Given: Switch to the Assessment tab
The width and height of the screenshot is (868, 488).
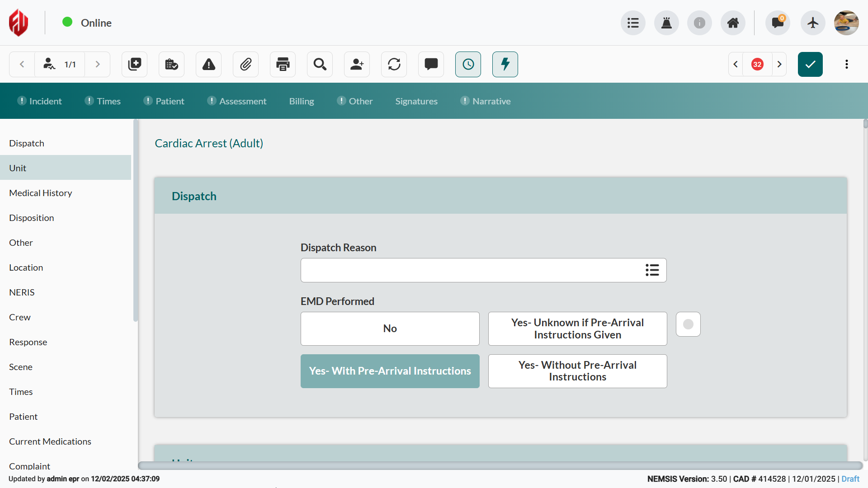Looking at the screenshot, I should click(242, 101).
